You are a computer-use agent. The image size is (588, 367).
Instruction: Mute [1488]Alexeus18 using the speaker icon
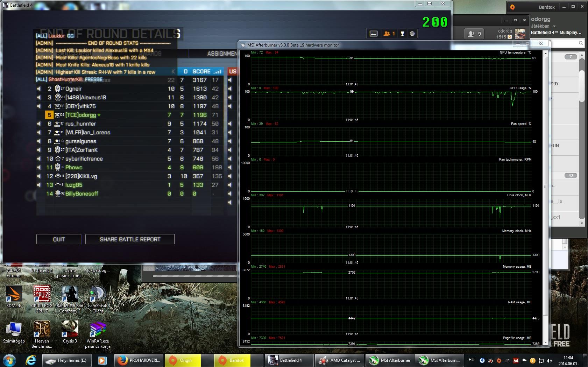coord(39,97)
